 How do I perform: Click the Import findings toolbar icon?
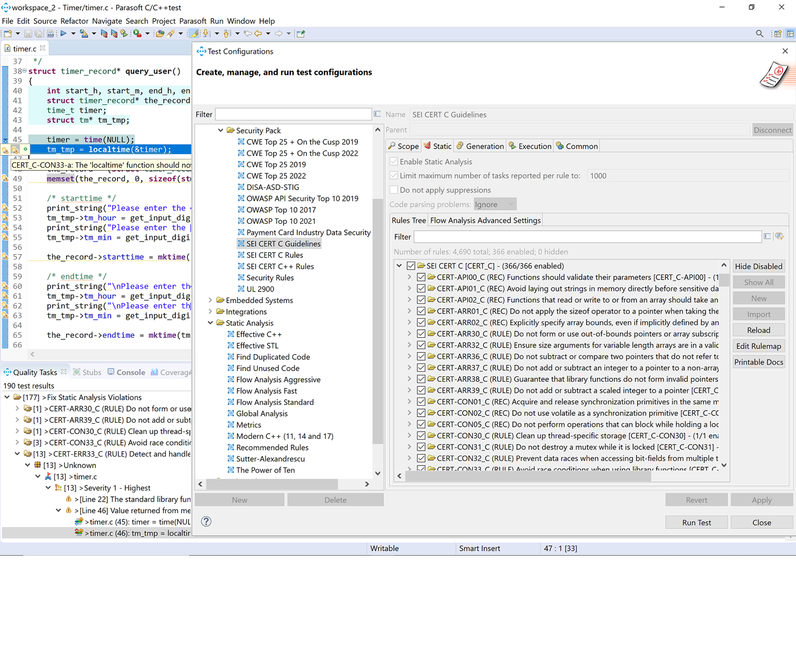pyautogui.click(x=84, y=33)
